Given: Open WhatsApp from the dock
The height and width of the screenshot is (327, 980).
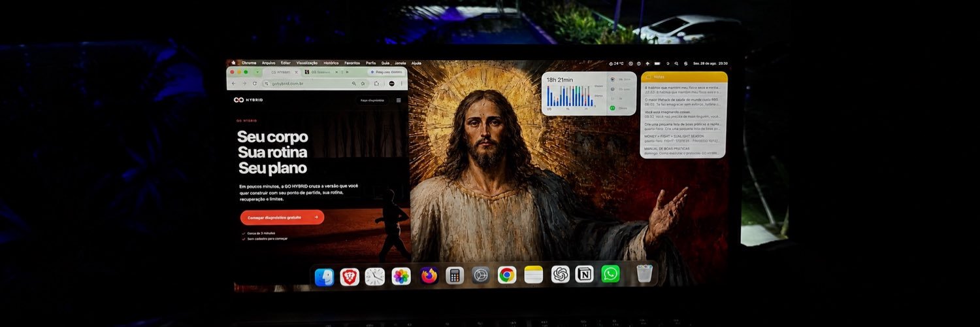Looking at the screenshot, I should point(610,274).
